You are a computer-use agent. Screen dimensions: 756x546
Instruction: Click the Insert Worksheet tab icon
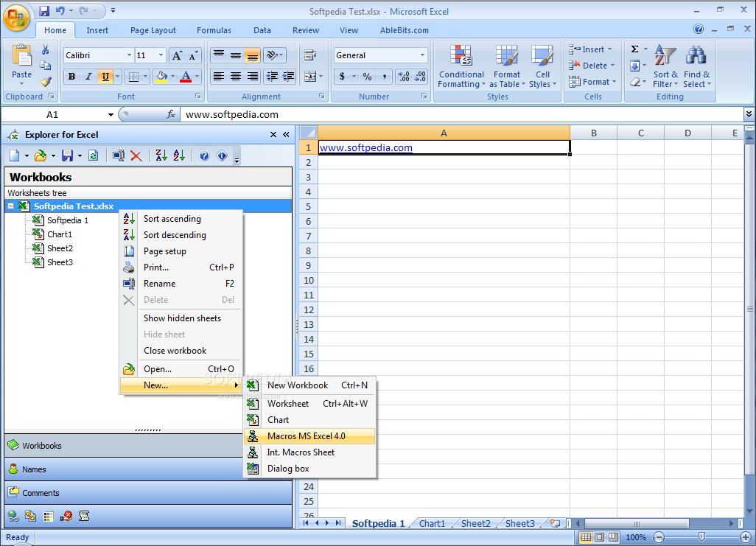coord(555,523)
